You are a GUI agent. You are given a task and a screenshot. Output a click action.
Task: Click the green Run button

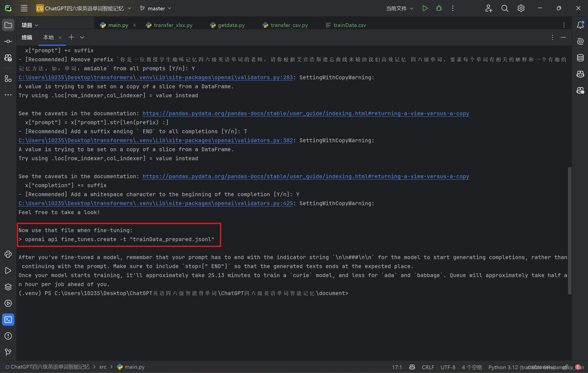pyautogui.click(x=425, y=8)
